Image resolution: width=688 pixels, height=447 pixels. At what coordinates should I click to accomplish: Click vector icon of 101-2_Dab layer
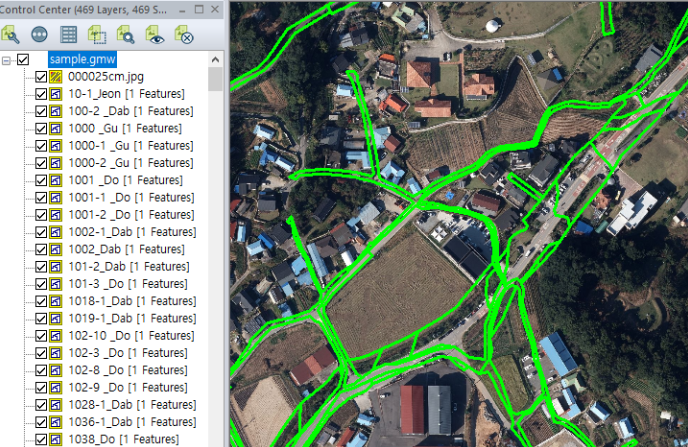pyautogui.click(x=56, y=267)
